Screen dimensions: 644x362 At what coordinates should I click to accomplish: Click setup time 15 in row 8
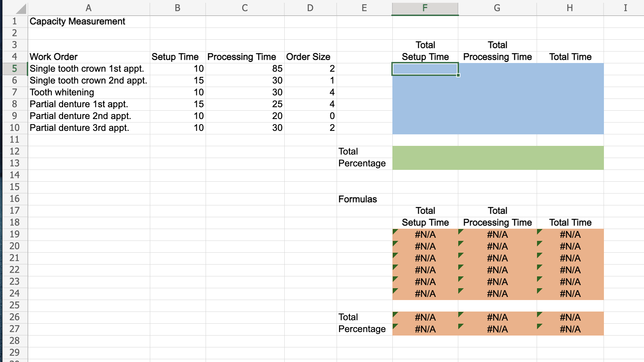[177, 104]
